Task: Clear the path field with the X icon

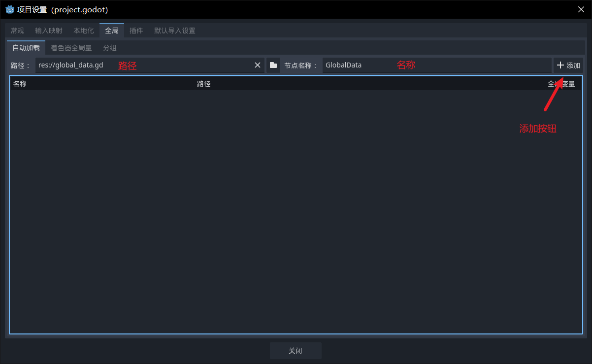Action: pos(257,65)
